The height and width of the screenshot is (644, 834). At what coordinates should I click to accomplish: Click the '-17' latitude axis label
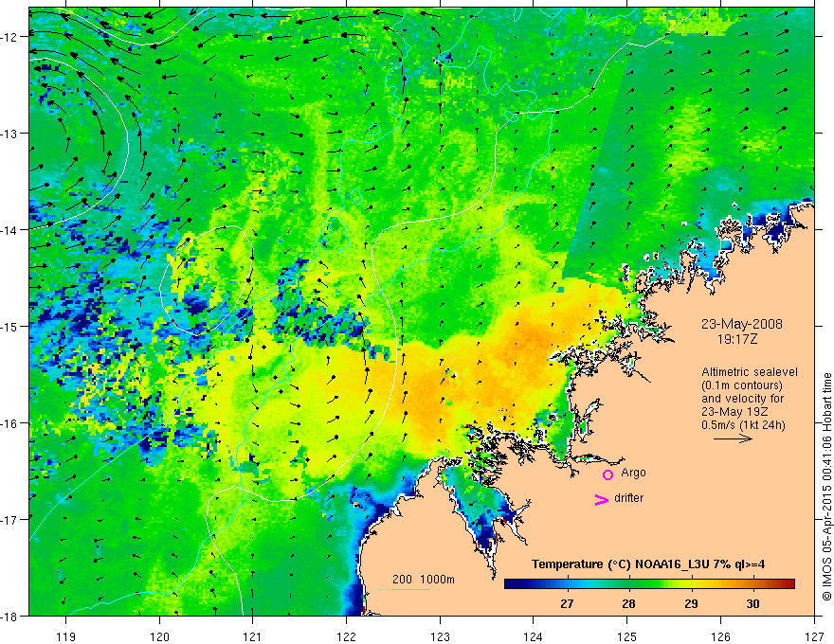click(10, 519)
